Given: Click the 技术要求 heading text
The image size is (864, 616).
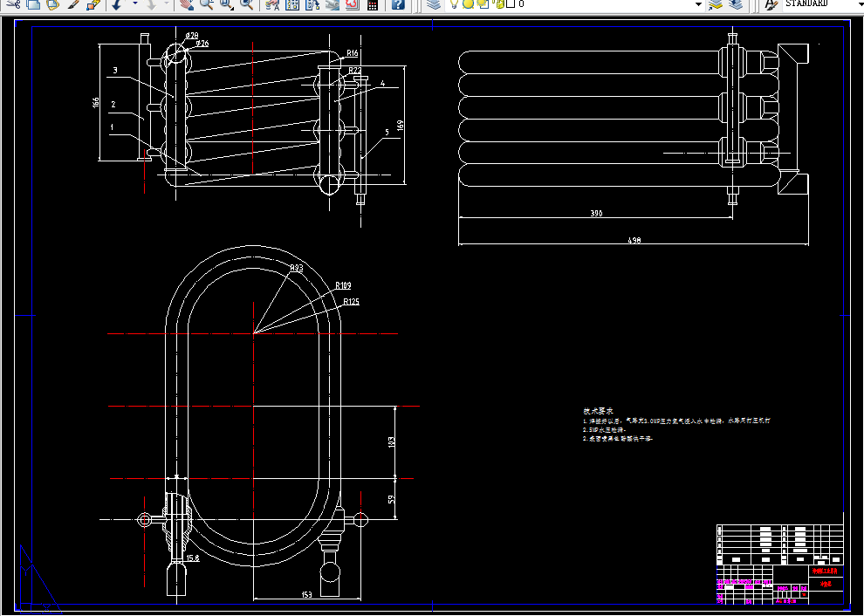Looking at the screenshot, I should coord(598,411).
